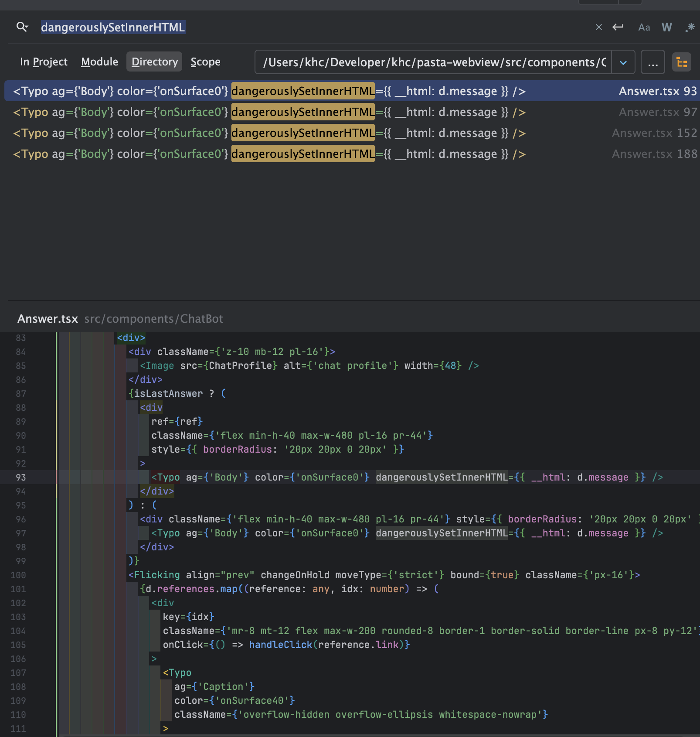700x737 pixels.
Task: Toggle recursive directory search icon
Action: pyautogui.click(x=682, y=62)
